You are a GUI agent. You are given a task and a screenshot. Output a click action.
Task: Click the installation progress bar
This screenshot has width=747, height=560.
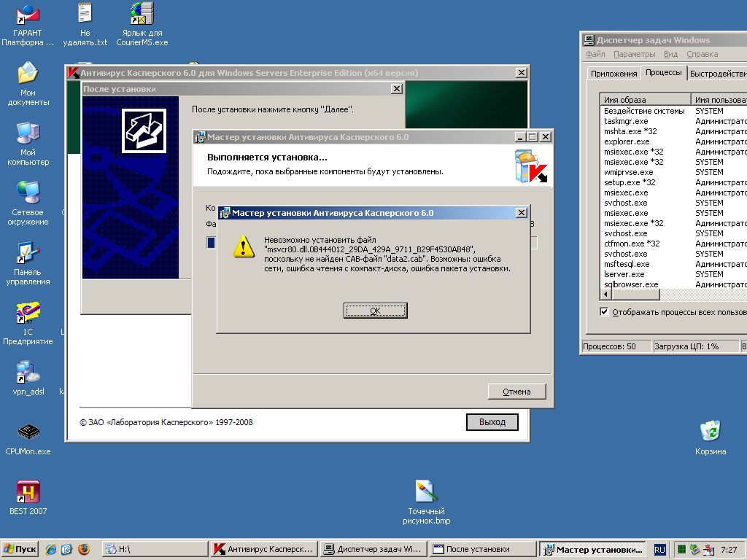point(371,243)
